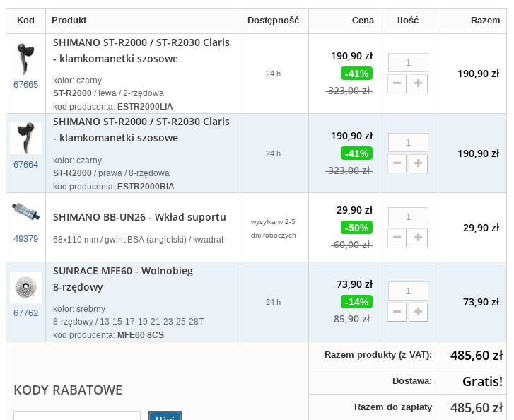This screenshot has height=420, width=514.
Task: Select 'ST-R2000 / lewa / 2-rzędowa' text
Action: click(x=108, y=93)
